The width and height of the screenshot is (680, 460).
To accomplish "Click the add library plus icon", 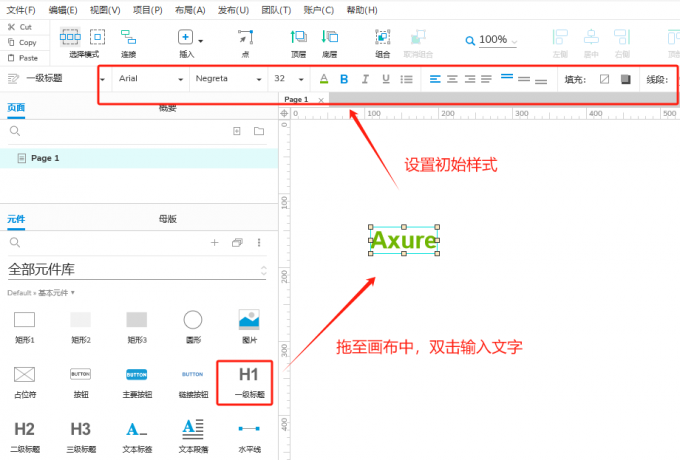I will (x=215, y=242).
